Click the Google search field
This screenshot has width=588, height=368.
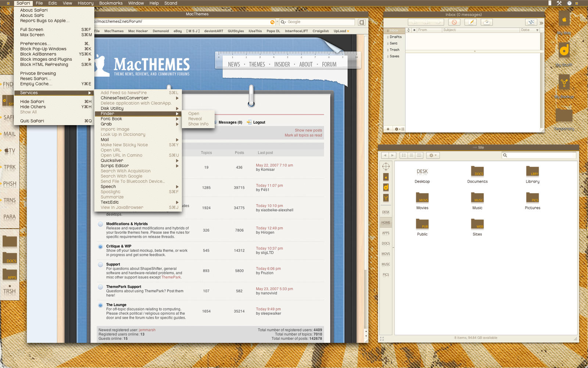click(317, 22)
